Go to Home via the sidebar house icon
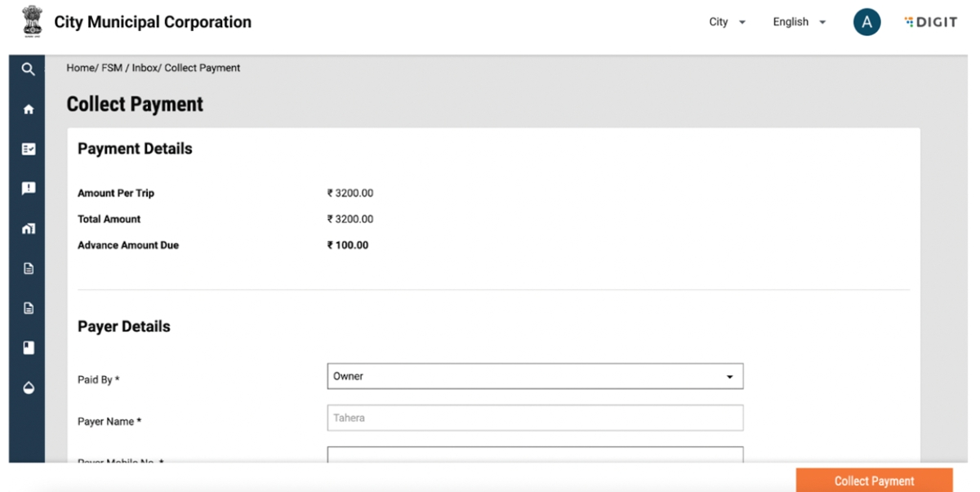This screenshot has width=980, height=492. pyautogui.click(x=29, y=110)
